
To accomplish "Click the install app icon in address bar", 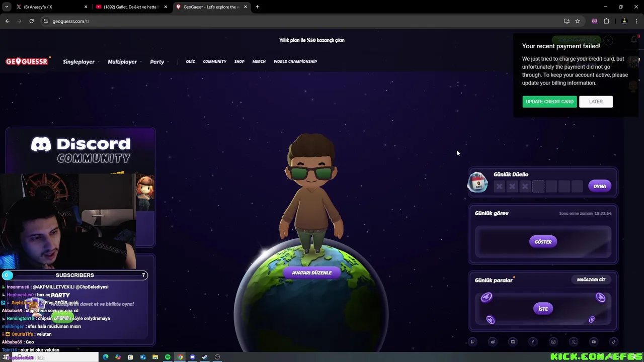I will (x=567, y=21).
